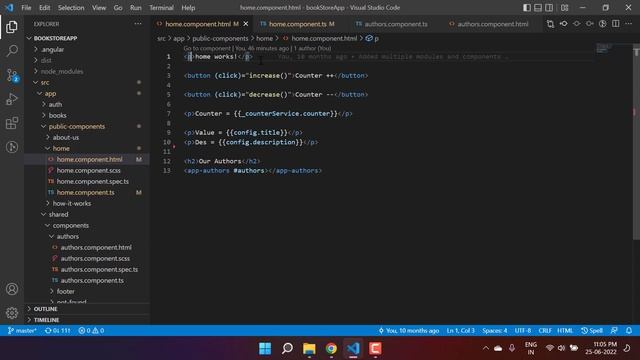Expand the how-it-works folder
The height and width of the screenshot is (360, 640).
tap(72, 203)
